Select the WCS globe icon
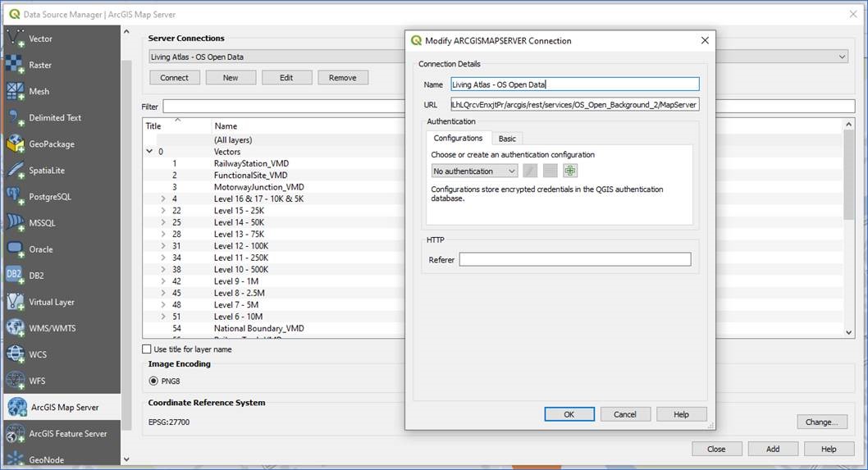 [15, 354]
